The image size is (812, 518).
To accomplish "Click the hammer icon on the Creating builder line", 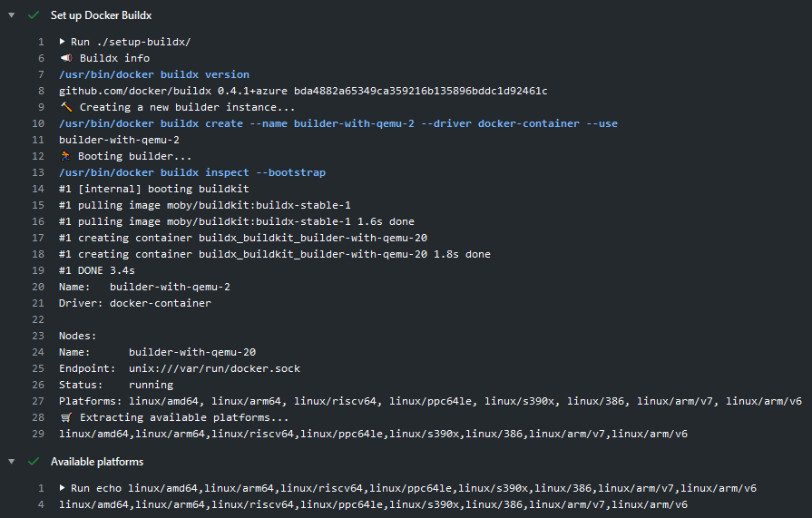I will (65, 107).
